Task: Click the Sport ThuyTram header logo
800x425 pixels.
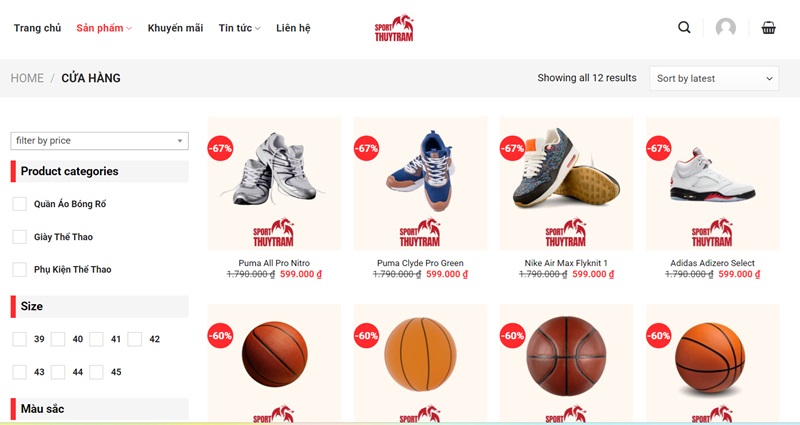Action: [x=394, y=28]
